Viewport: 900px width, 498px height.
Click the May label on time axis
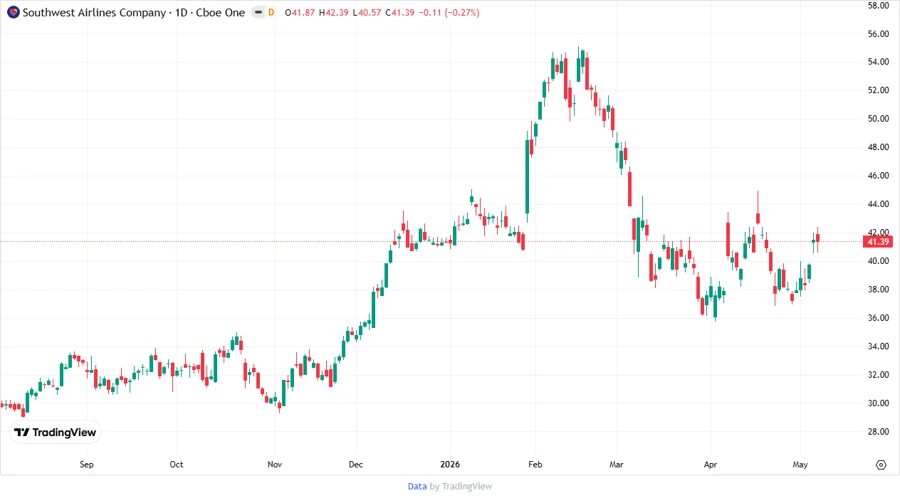click(x=800, y=464)
